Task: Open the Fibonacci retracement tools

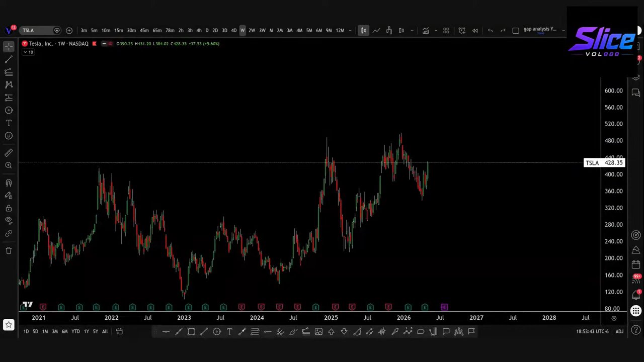Action: click(x=9, y=72)
